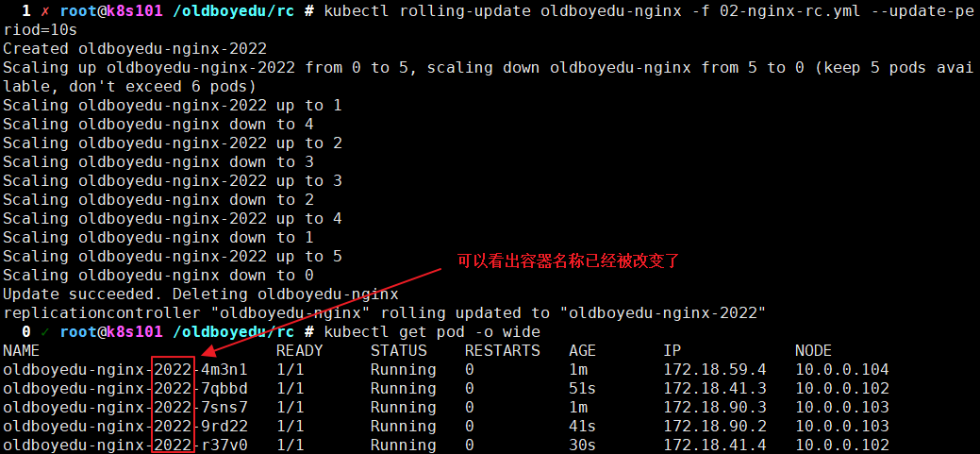Click the 'kubectl get pod -o wide' command
The height and width of the screenshot is (454, 980).
click(x=431, y=332)
